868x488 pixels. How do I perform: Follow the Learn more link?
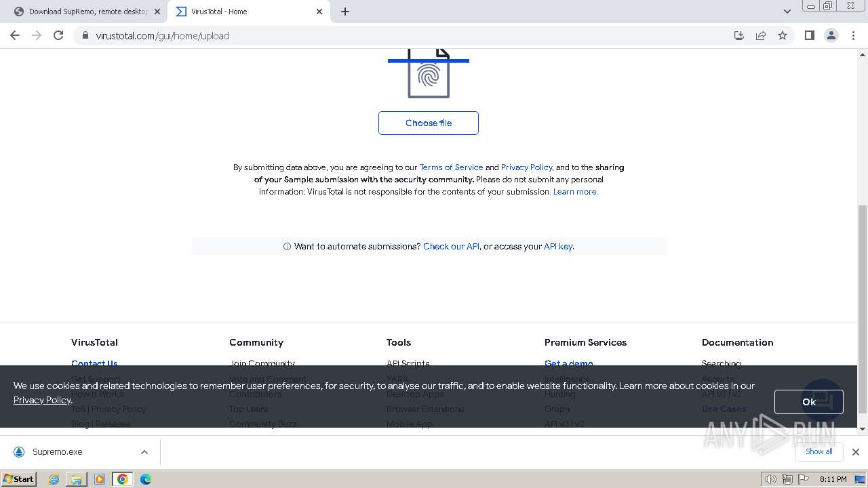pos(575,192)
